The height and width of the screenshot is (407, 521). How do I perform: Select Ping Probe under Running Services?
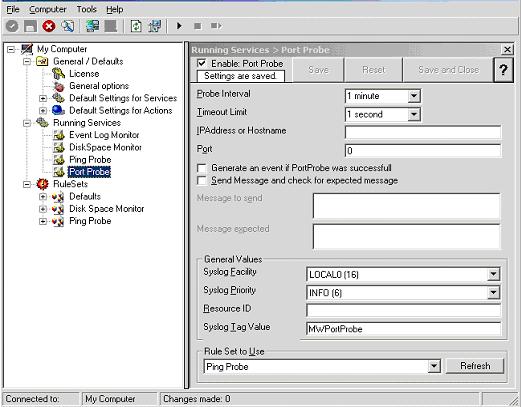[90, 160]
